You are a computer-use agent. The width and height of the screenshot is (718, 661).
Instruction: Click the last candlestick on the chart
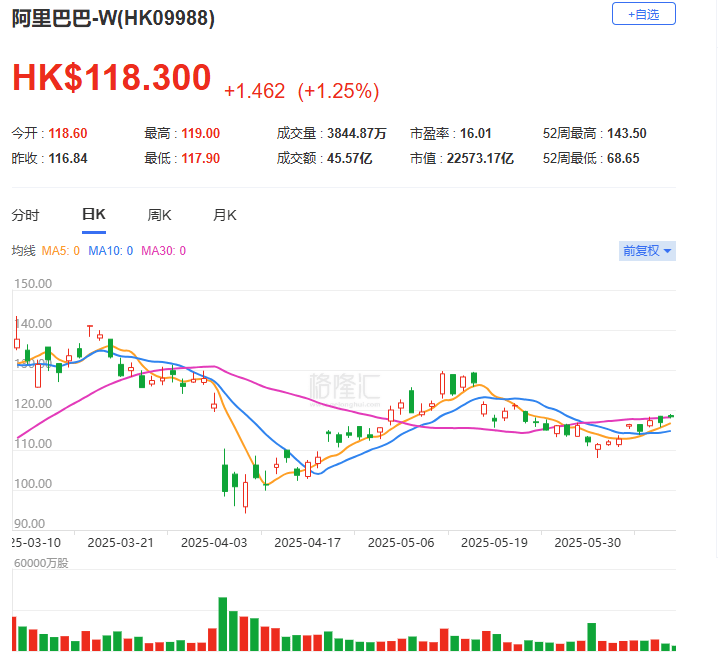(671, 416)
